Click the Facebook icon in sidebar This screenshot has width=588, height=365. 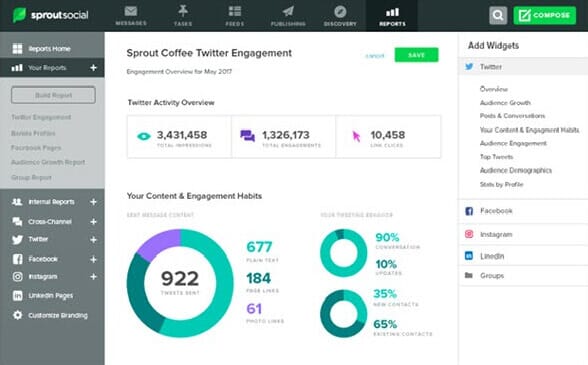click(17, 259)
